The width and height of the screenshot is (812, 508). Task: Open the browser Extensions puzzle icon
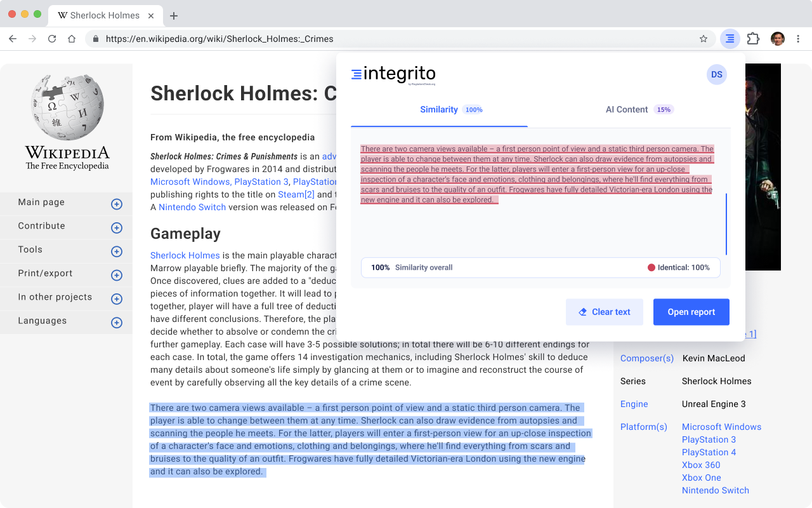(x=753, y=39)
